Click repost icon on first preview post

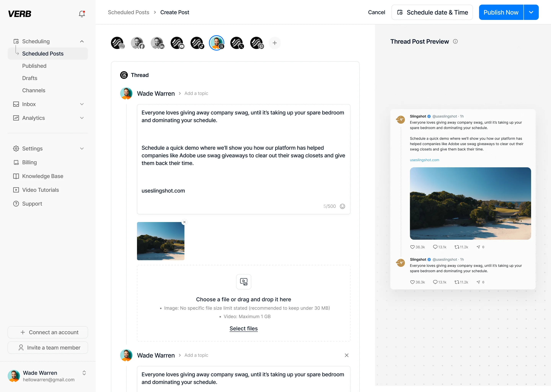(457, 247)
